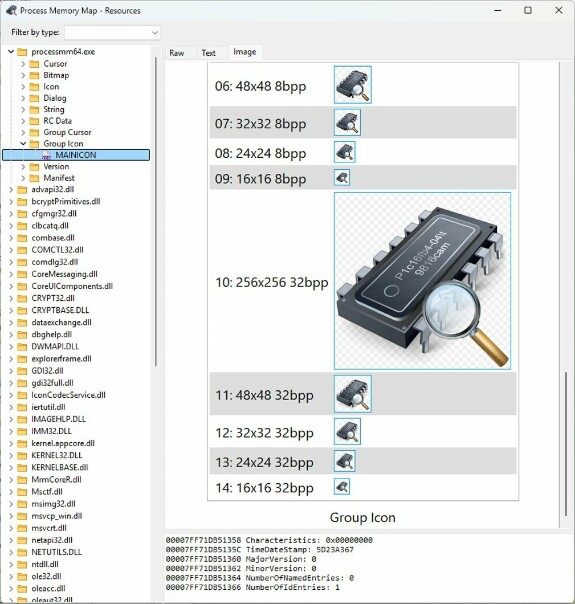This screenshot has height=604, width=575.
Task: Collapse the processmm64.exe tree node
Action: 11,51
